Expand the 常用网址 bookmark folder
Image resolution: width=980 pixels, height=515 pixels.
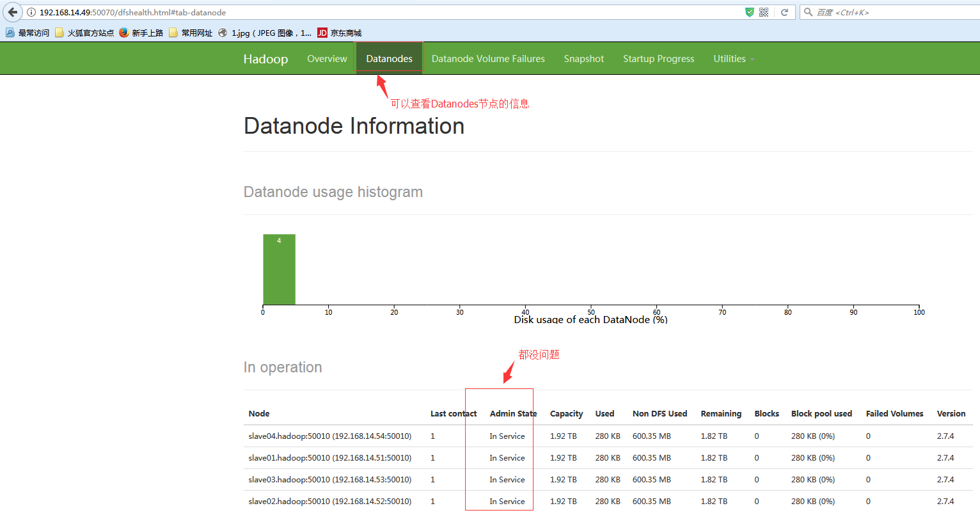click(191, 33)
